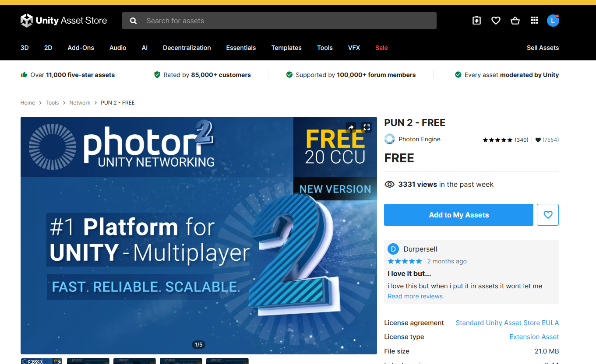Click Read more reviews link
This screenshot has height=364, width=596.
pyautogui.click(x=415, y=296)
